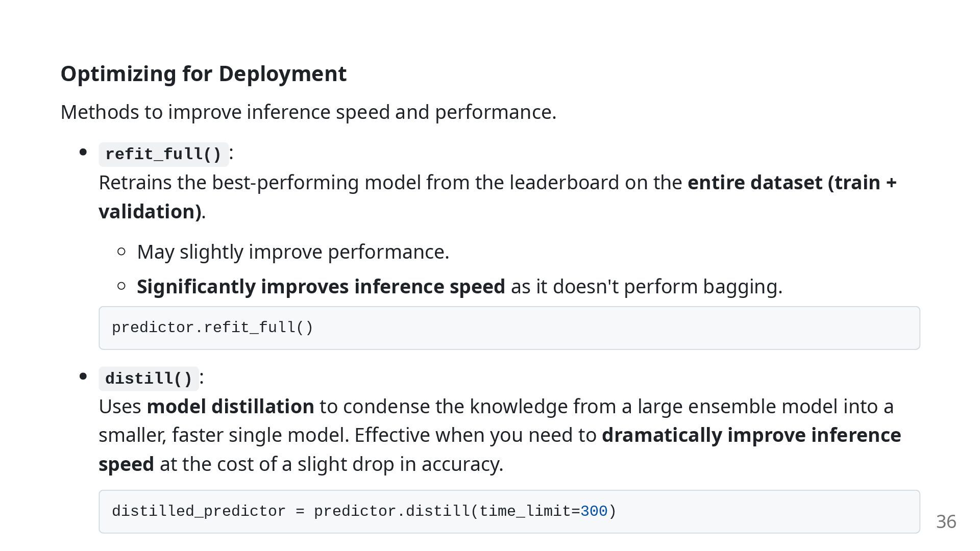The image size is (980, 551).
Task: Click the hollow bullet beside 'May slightly improve'
Action: [x=121, y=251]
